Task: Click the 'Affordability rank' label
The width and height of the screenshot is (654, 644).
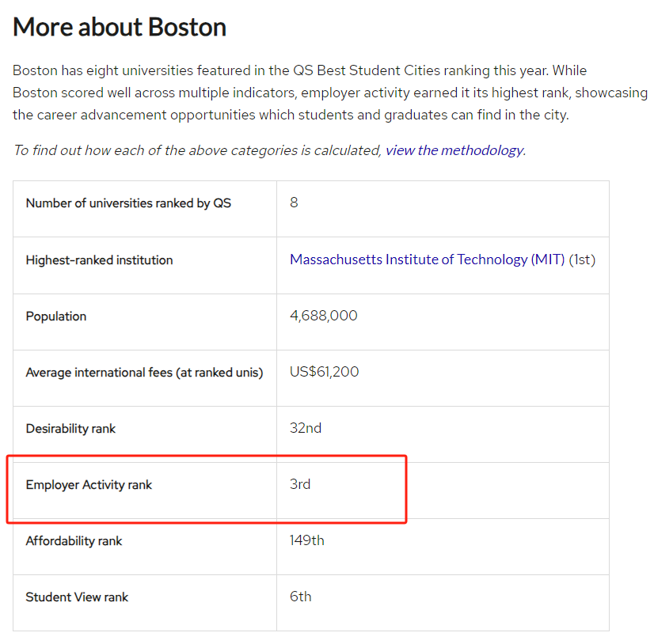Action: coord(74,541)
